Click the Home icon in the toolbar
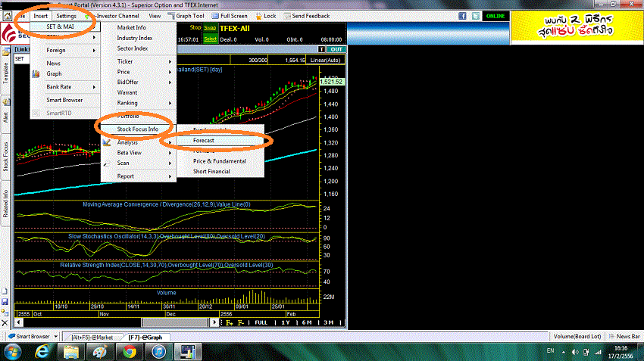The width and height of the screenshot is (644, 361). [8, 16]
